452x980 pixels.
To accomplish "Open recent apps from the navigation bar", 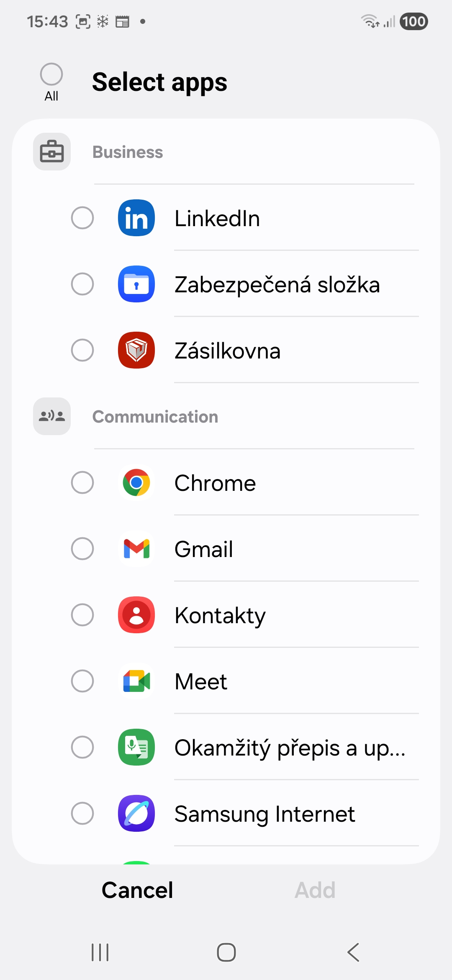I will pyautogui.click(x=100, y=952).
